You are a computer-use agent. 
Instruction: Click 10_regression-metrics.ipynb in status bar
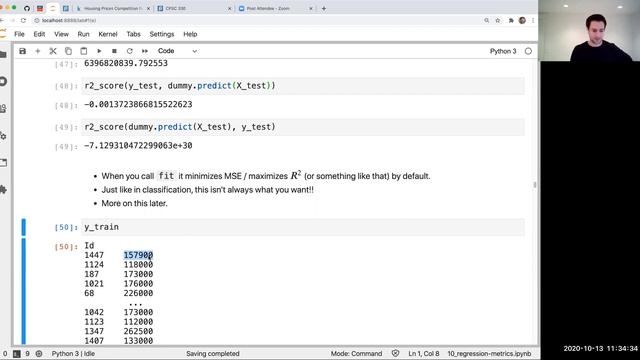pyautogui.click(x=489, y=353)
